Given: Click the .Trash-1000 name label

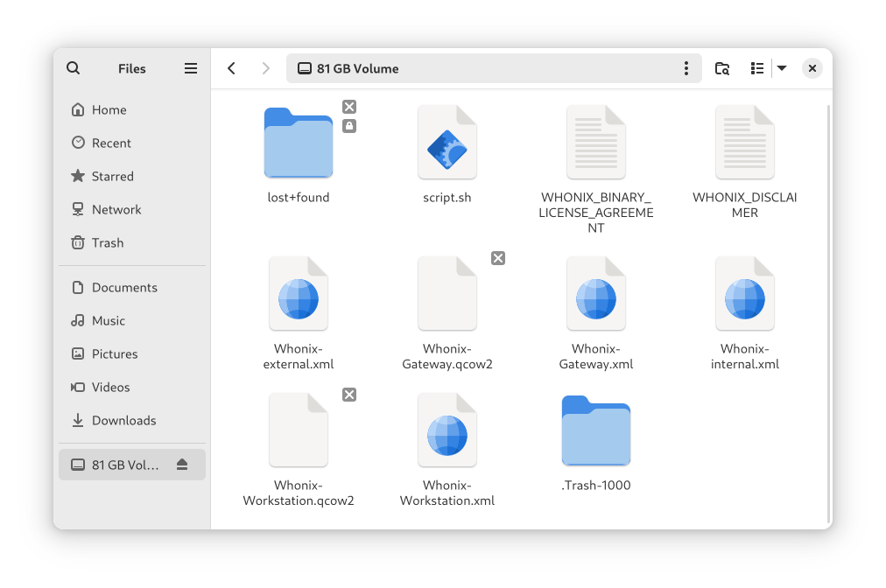Looking at the screenshot, I should coord(596,486).
